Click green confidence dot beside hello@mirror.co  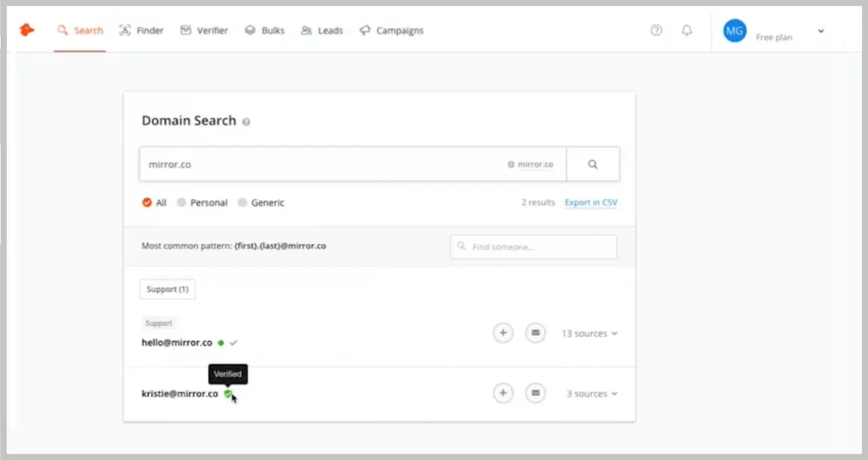point(221,343)
